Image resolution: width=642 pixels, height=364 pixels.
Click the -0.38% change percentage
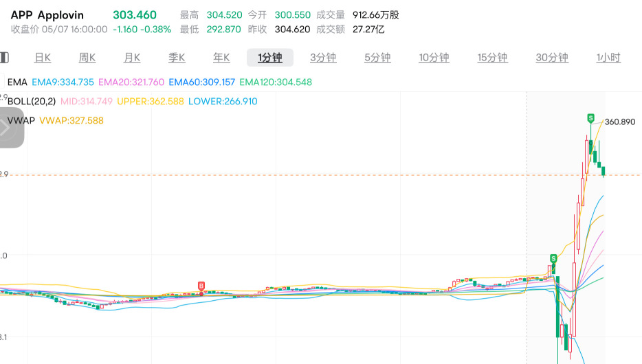(156, 30)
